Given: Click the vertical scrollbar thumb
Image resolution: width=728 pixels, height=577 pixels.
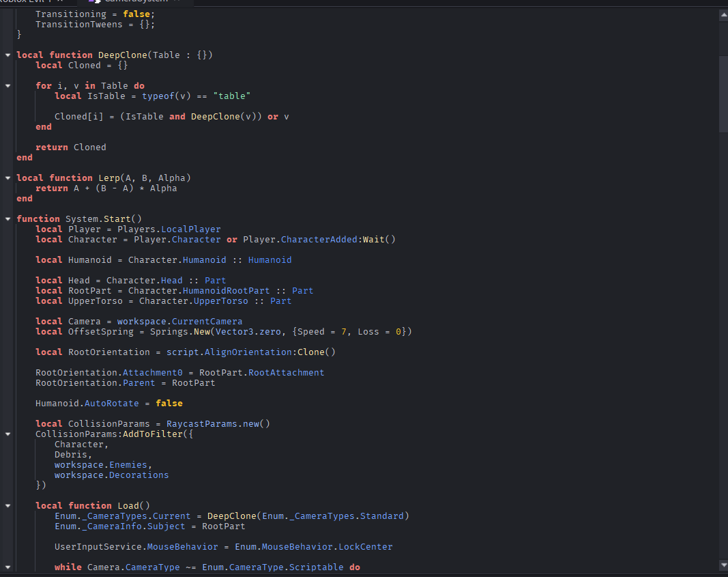Looking at the screenshot, I should pos(723,94).
